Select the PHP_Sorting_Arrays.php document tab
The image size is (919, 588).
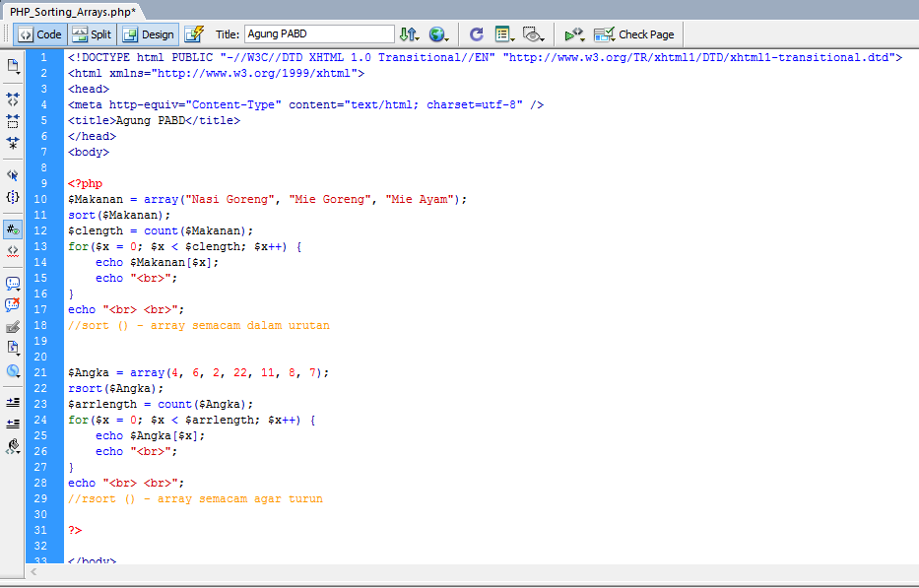click(x=72, y=10)
